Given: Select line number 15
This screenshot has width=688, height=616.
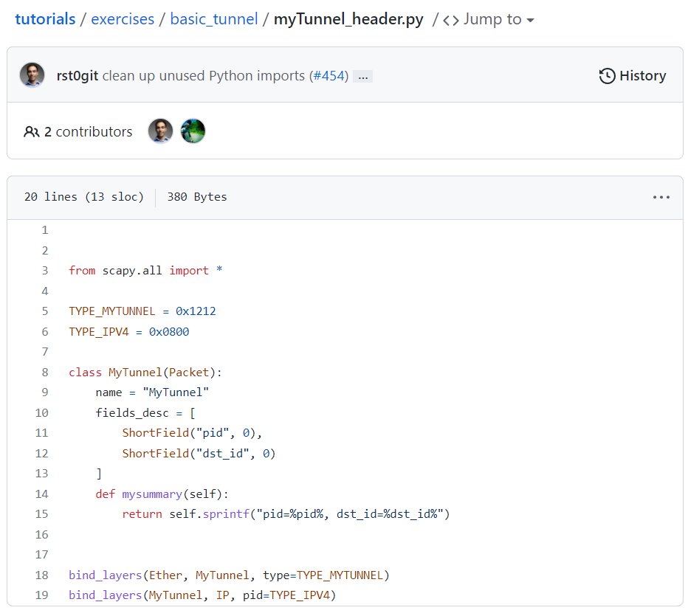Looking at the screenshot, I should pos(41,514).
